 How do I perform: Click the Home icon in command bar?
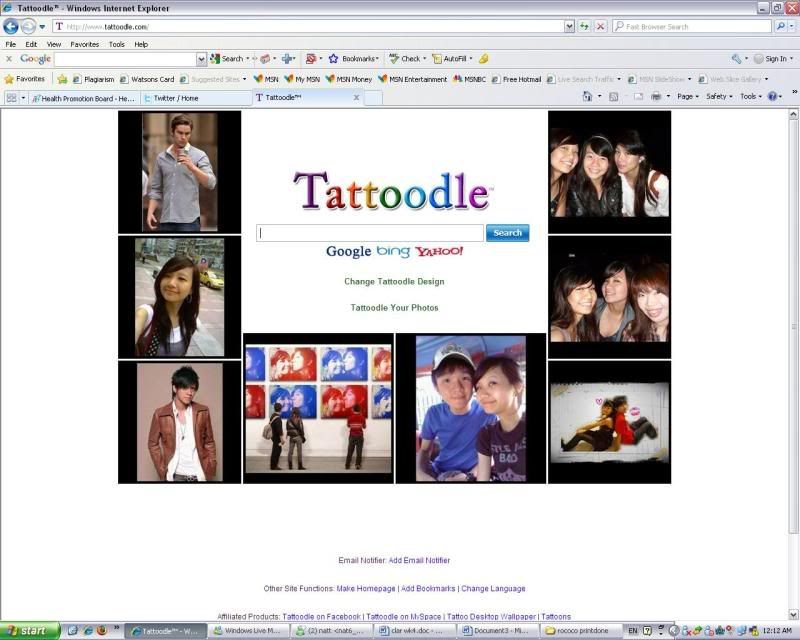click(587, 96)
